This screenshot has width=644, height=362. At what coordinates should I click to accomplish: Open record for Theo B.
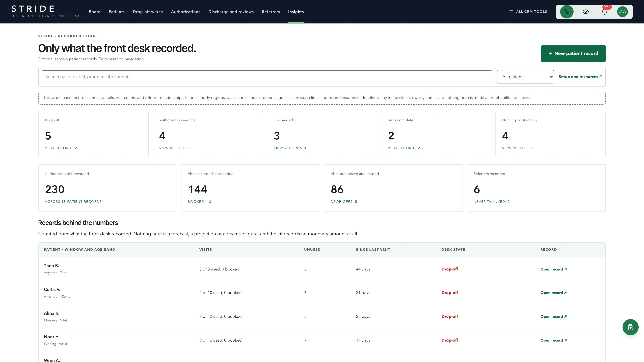[x=553, y=269]
